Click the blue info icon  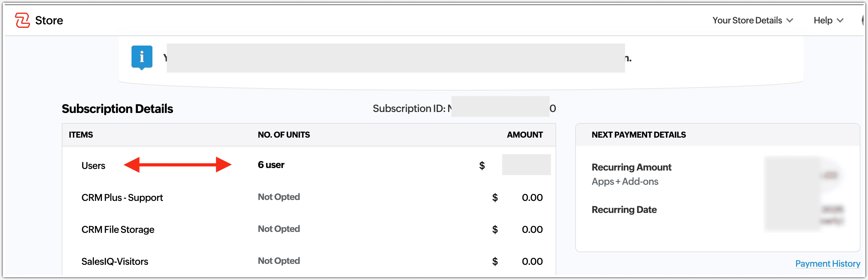point(142,57)
